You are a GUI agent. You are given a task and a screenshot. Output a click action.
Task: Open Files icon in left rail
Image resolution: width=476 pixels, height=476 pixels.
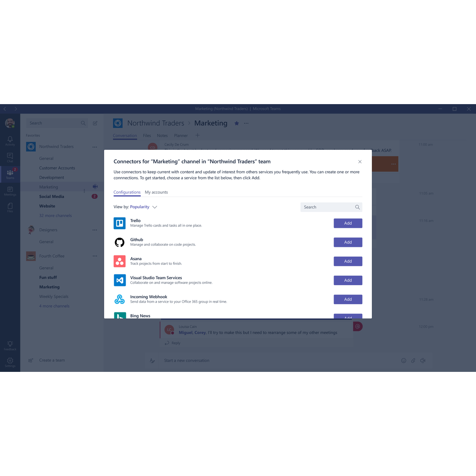point(10,207)
